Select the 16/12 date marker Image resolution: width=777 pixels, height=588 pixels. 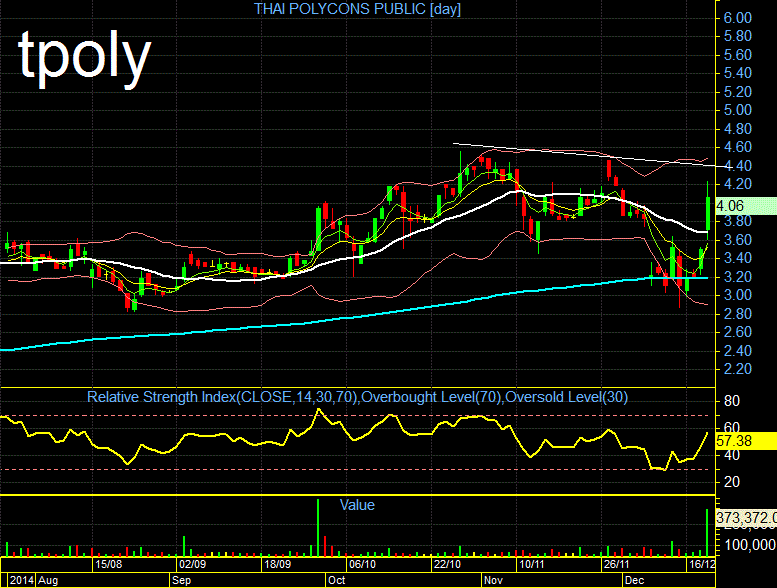[x=702, y=564]
